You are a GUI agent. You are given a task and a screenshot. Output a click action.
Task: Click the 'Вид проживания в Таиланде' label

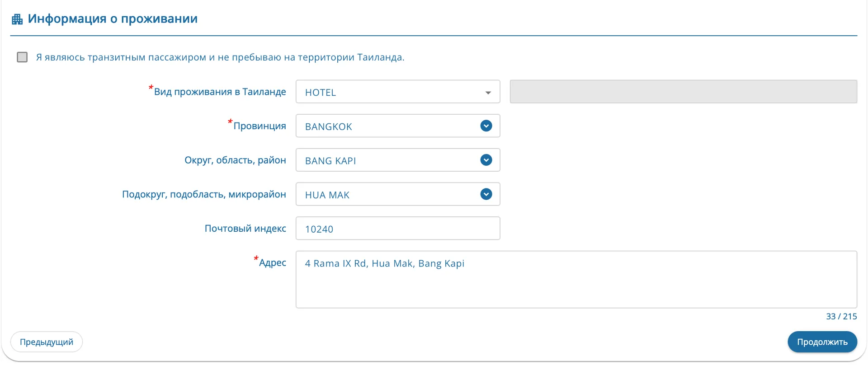[x=220, y=92]
